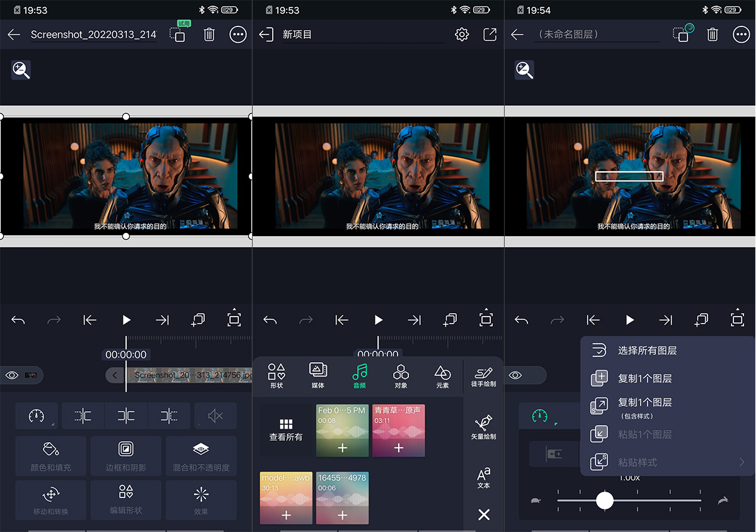The width and height of the screenshot is (756, 532).
Task: Tap the copy icon with the green check badge
Action: [x=683, y=33]
